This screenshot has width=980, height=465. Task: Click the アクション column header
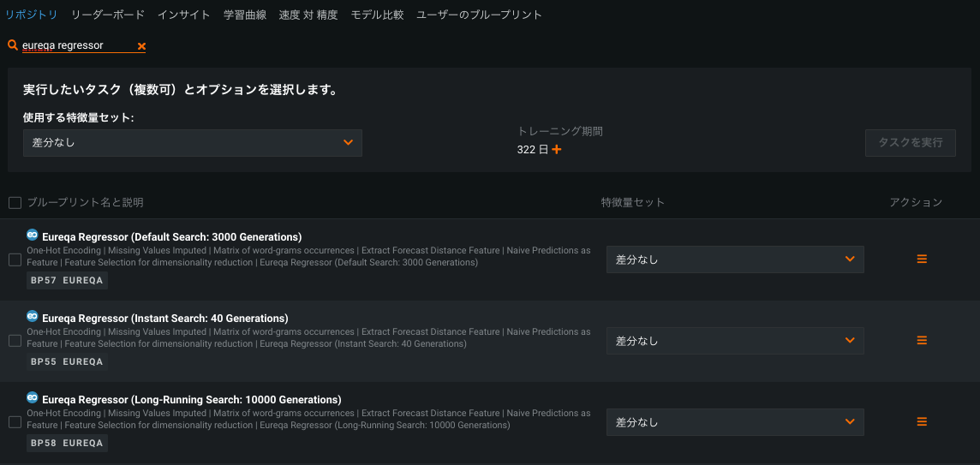coord(916,202)
